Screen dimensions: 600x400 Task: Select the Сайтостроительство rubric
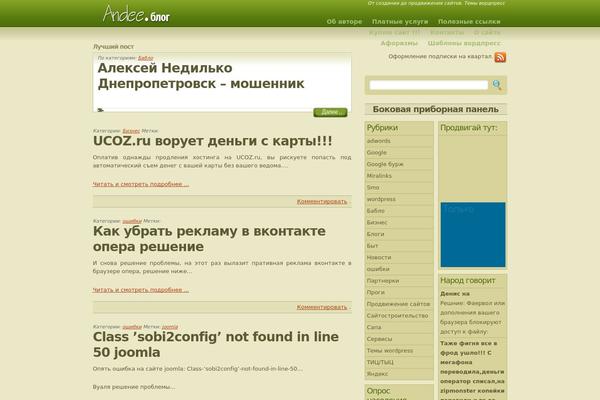pyautogui.click(x=397, y=315)
